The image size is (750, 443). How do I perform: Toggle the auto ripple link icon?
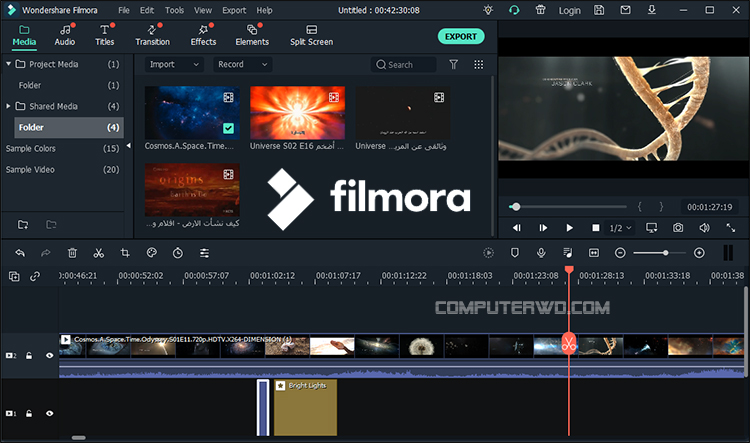35,276
